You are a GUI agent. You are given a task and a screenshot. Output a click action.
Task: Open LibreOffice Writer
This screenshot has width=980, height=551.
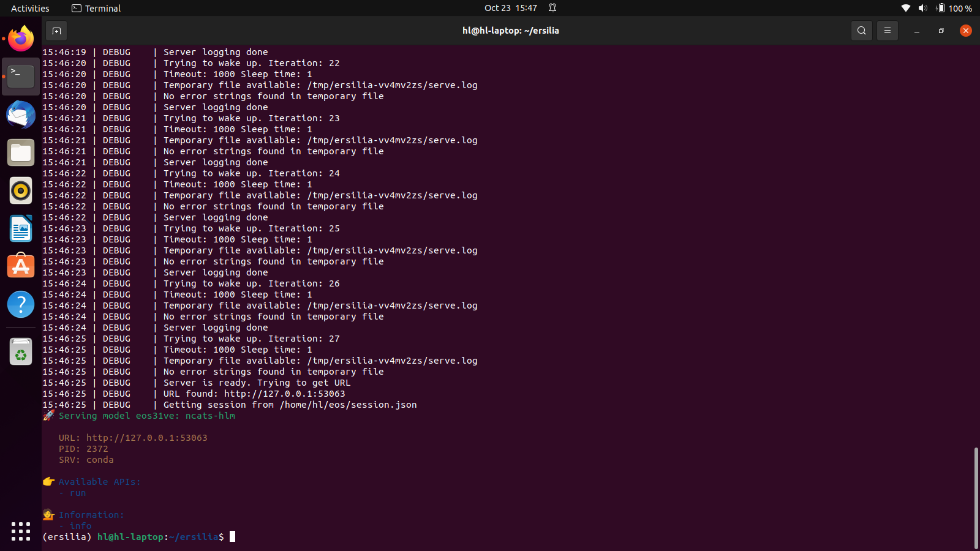(x=20, y=228)
